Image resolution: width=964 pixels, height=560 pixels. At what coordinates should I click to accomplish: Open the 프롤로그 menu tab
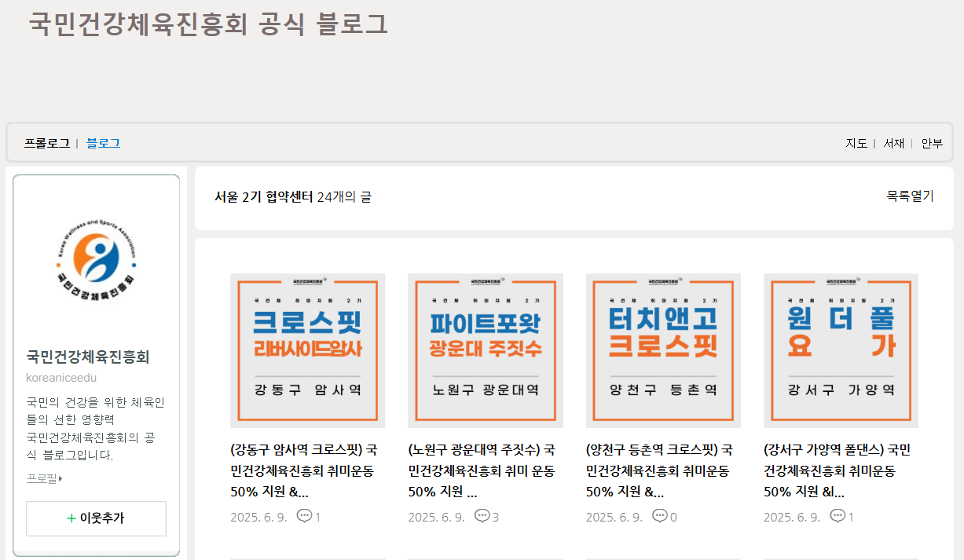coord(47,143)
